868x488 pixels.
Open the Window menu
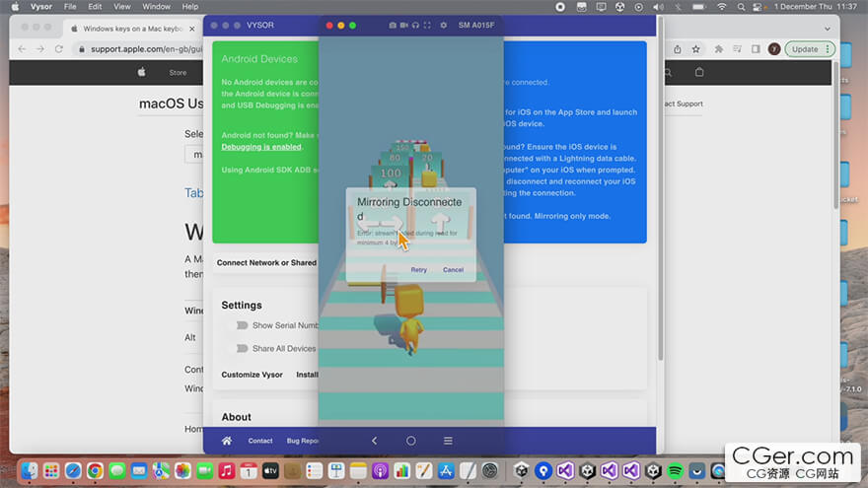coord(156,7)
